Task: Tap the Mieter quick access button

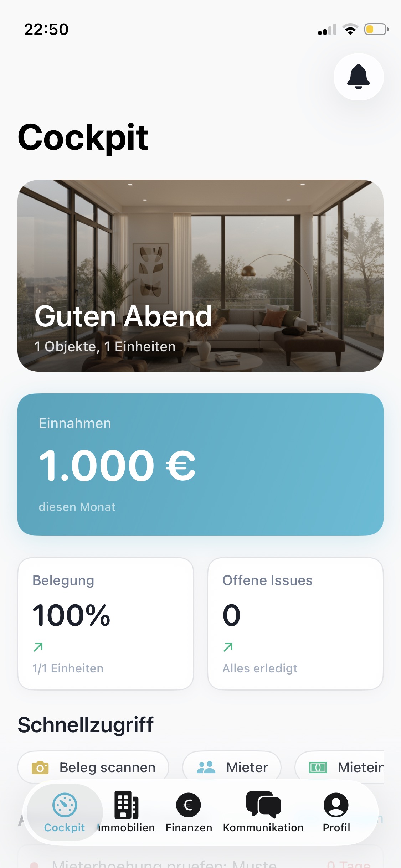Action: [247, 767]
